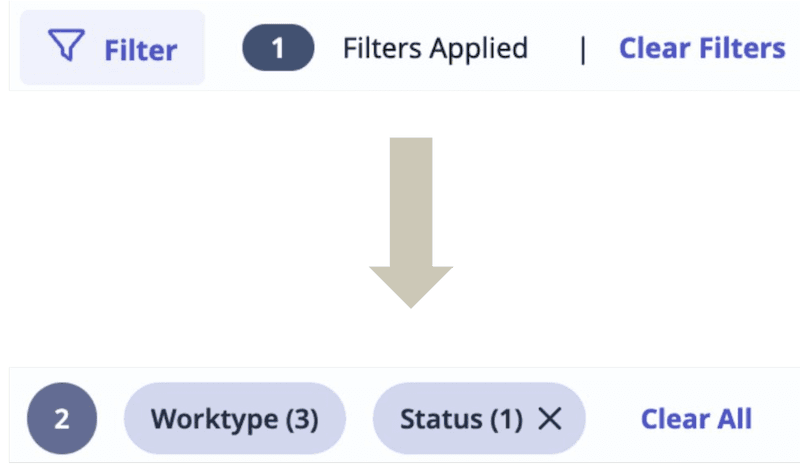Open the Filter button
Image resolution: width=800 pixels, height=464 pixels.
pyautogui.click(x=112, y=48)
